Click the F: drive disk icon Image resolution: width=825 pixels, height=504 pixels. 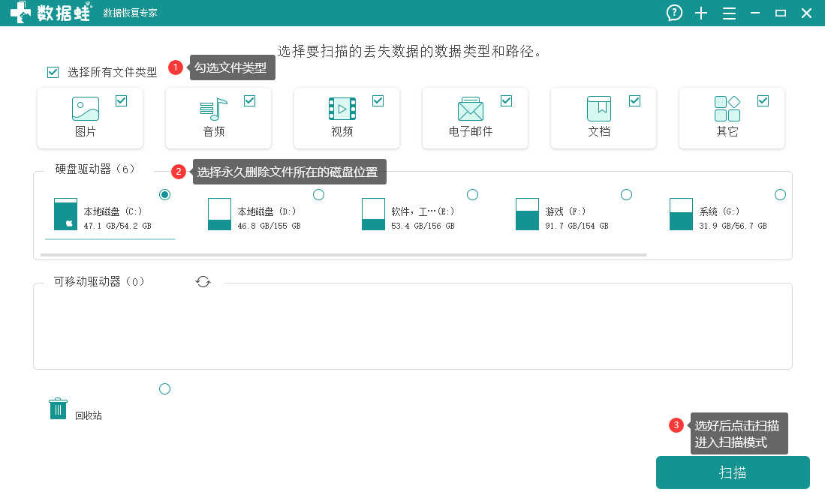click(x=527, y=214)
